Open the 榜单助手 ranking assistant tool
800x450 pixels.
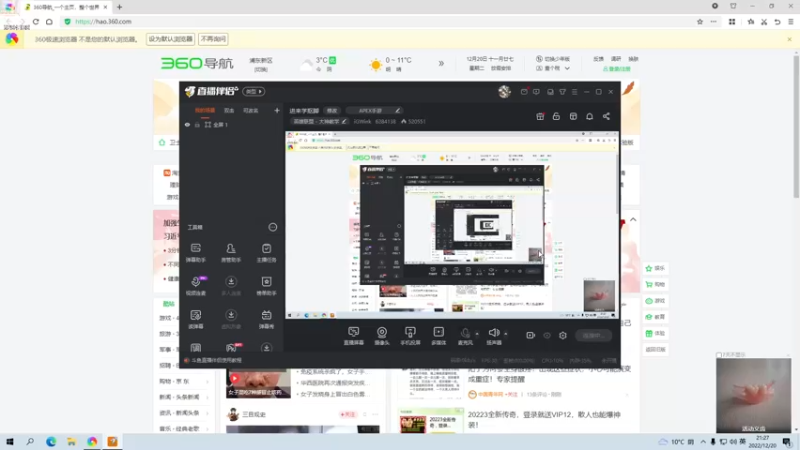(x=266, y=286)
